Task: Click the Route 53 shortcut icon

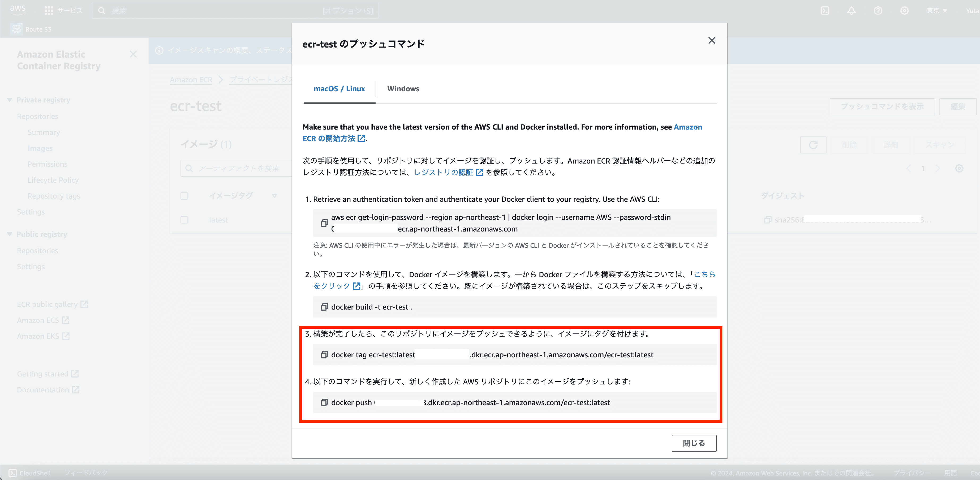Action: click(16, 29)
